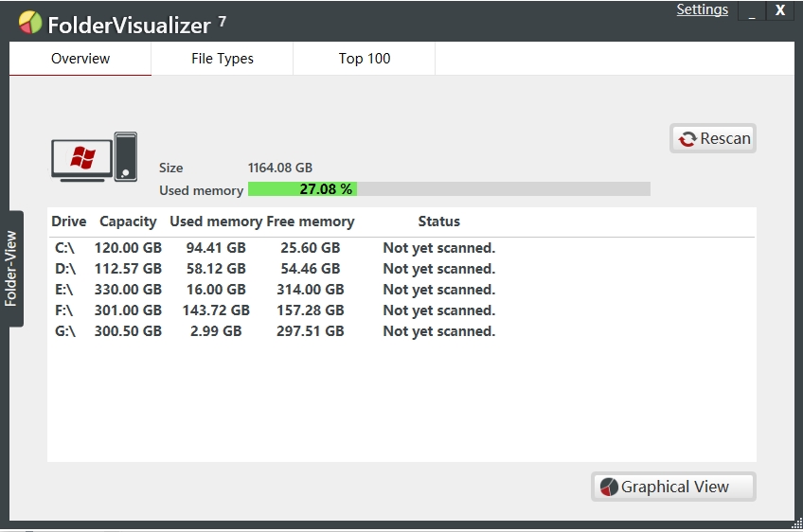Image resolution: width=803 pixels, height=532 pixels.
Task: Click the Status column header
Action: coord(438,222)
